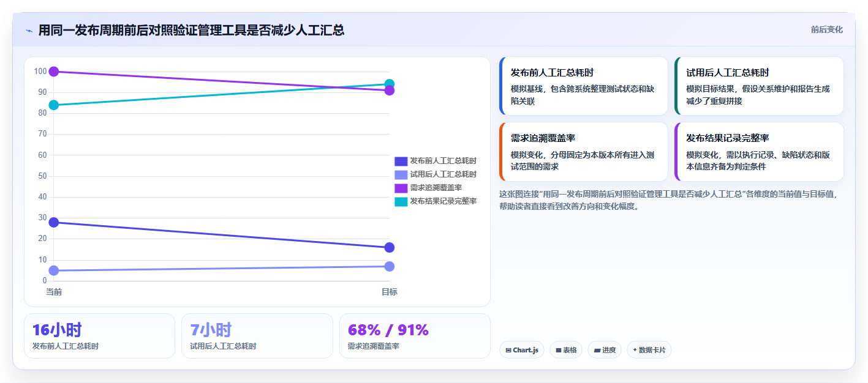Screen dimensions: 868x383
Task: Open the 试用后人工汇总耗时 description card
Action: (x=759, y=86)
